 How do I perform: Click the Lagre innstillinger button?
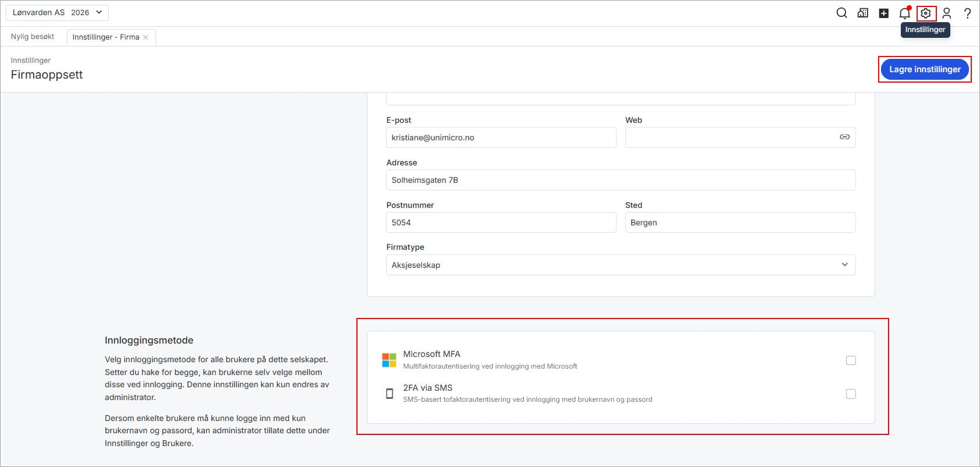coord(925,69)
